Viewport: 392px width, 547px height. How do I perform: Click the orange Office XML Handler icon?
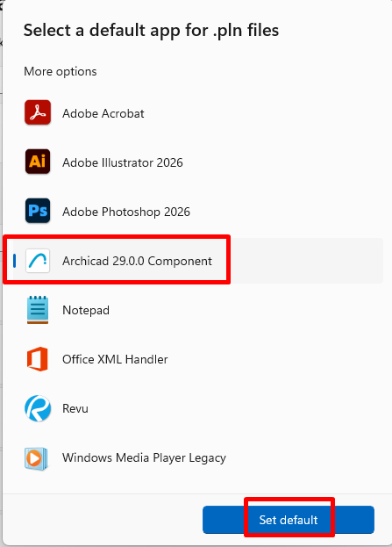pyautogui.click(x=38, y=359)
